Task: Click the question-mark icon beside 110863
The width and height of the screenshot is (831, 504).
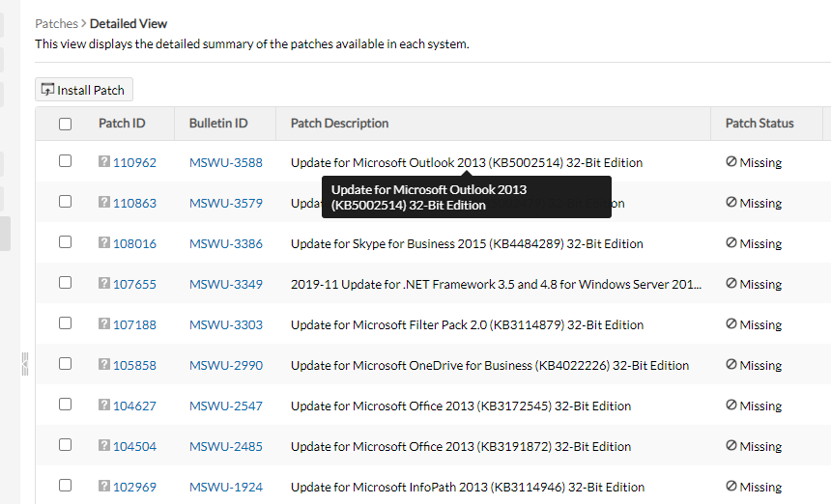Action: click(x=104, y=202)
